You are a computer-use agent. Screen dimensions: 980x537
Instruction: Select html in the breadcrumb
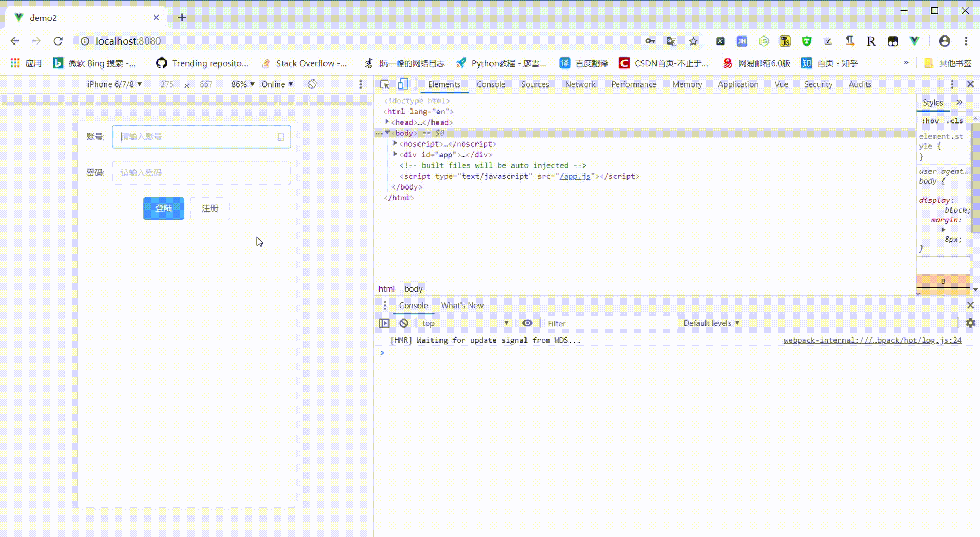(x=386, y=289)
